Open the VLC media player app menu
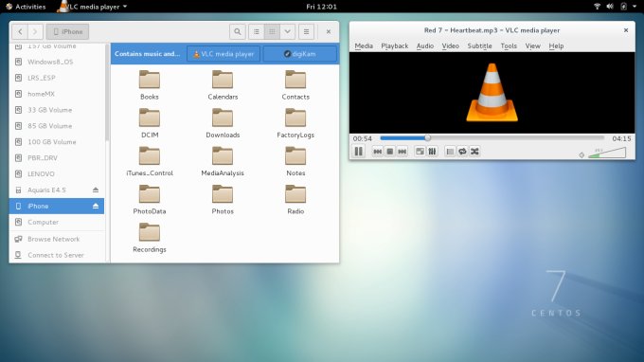 (x=94, y=7)
